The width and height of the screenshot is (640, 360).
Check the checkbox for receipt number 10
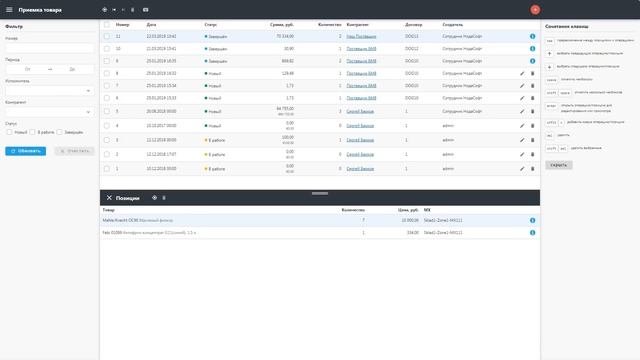(x=107, y=49)
